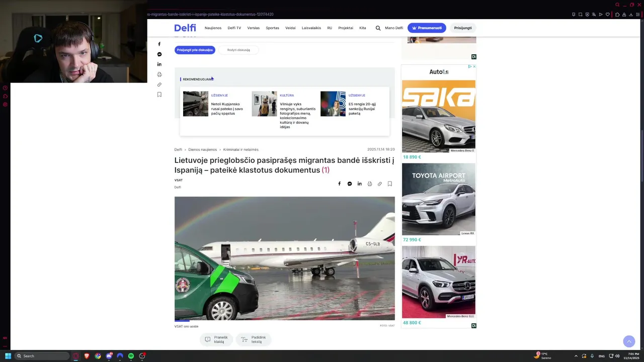Click the browser send/flow arrow icon
Screen dimensions: 644x362
tap(601, 15)
